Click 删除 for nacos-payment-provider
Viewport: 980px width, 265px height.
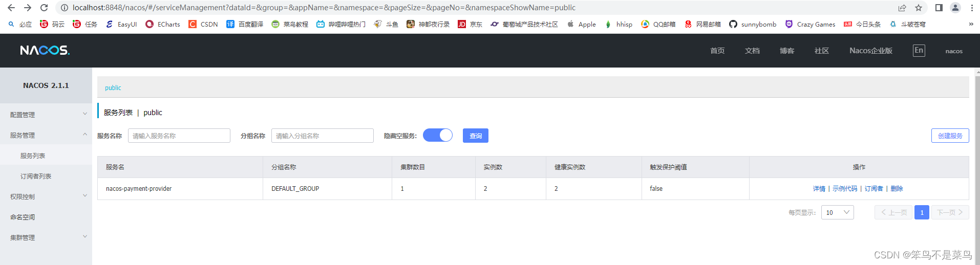tap(897, 189)
